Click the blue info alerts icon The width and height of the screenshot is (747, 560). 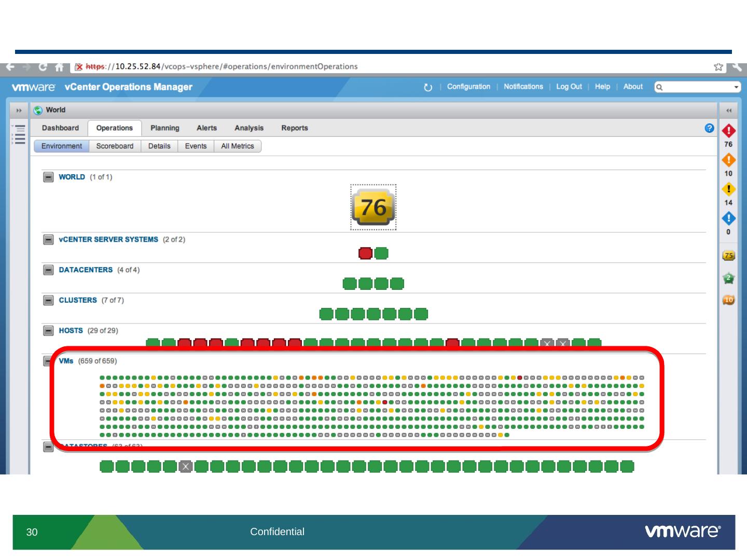728,218
